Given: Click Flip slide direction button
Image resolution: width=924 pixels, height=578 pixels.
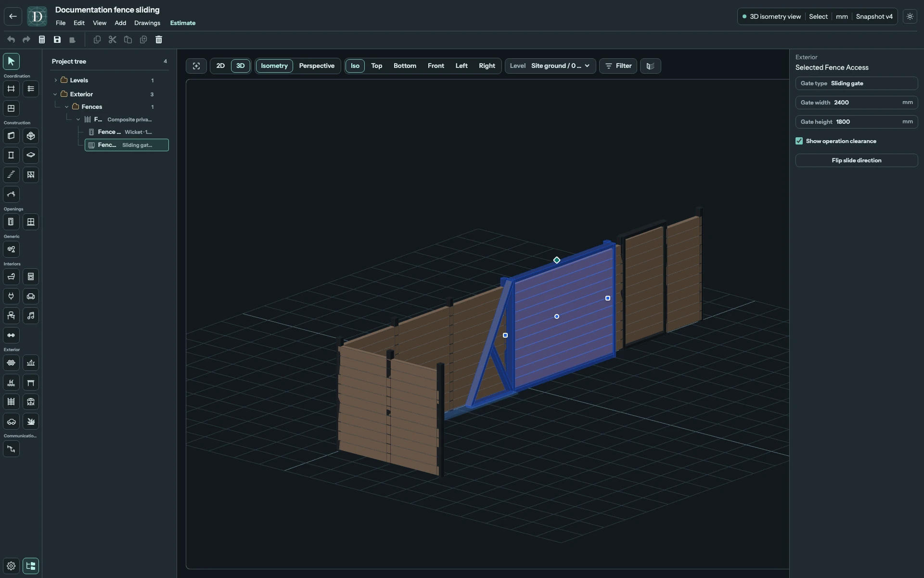Looking at the screenshot, I should coord(857,160).
